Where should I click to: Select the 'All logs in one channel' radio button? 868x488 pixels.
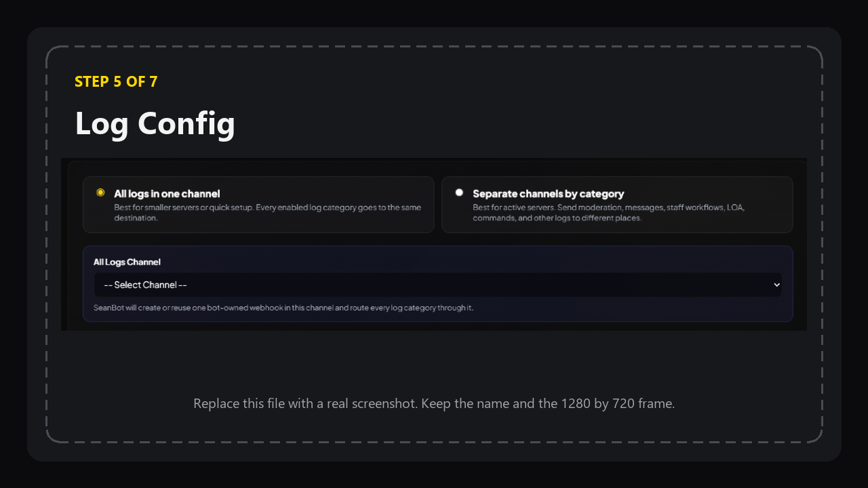(x=100, y=193)
